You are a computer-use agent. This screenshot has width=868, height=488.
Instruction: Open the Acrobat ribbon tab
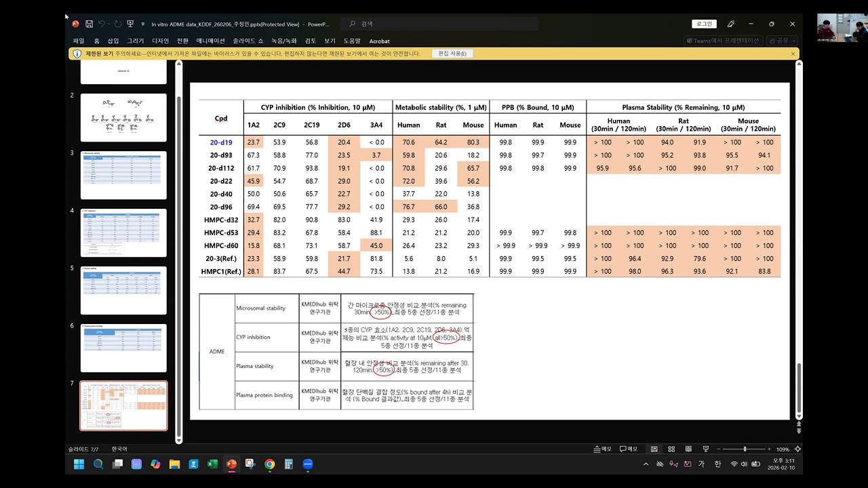point(379,41)
